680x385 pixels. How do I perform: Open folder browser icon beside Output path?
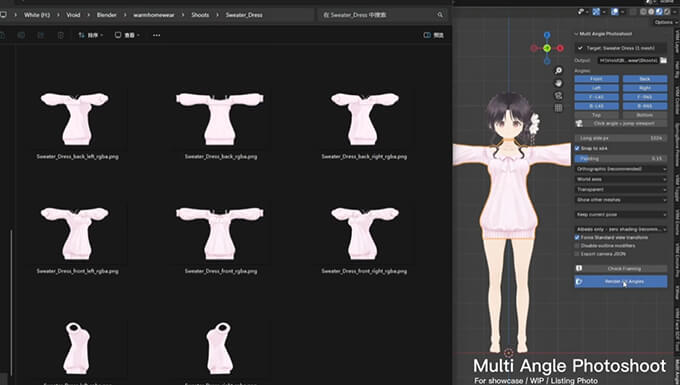click(x=664, y=60)
